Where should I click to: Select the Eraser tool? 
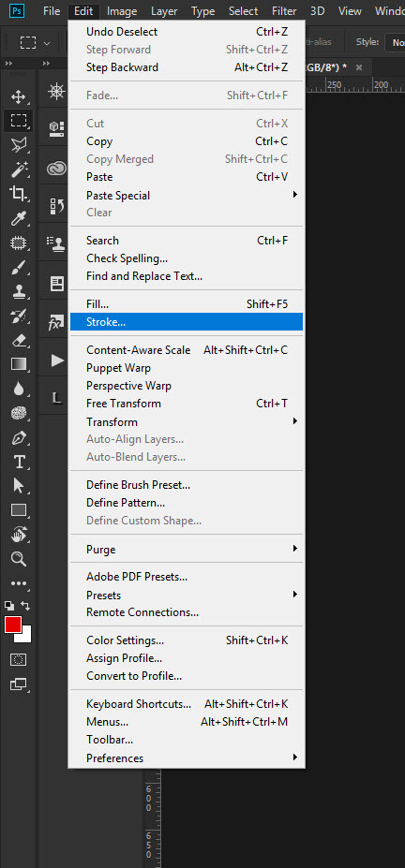click(x=19, y=340)
